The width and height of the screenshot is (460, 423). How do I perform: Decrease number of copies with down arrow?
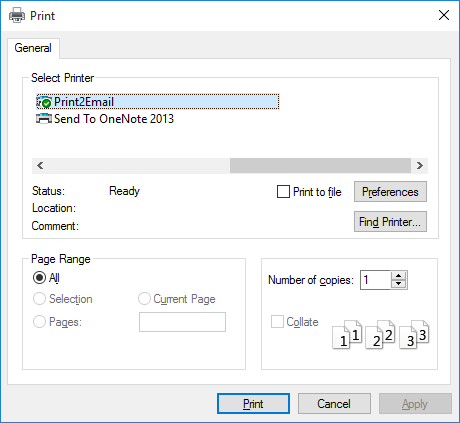(398, 284)
